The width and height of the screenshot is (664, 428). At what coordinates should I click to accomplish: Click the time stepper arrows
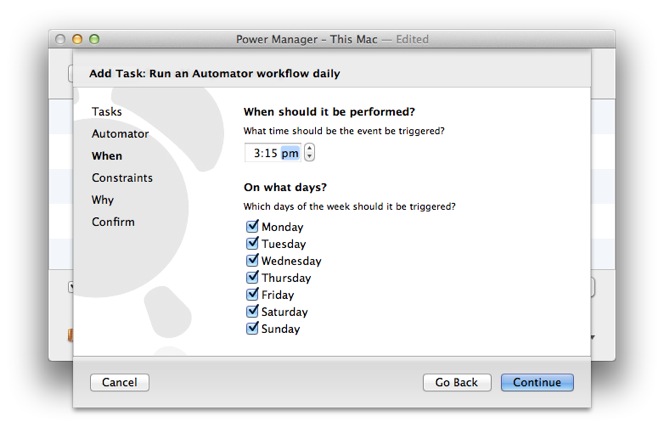click(x=310, y=152)
